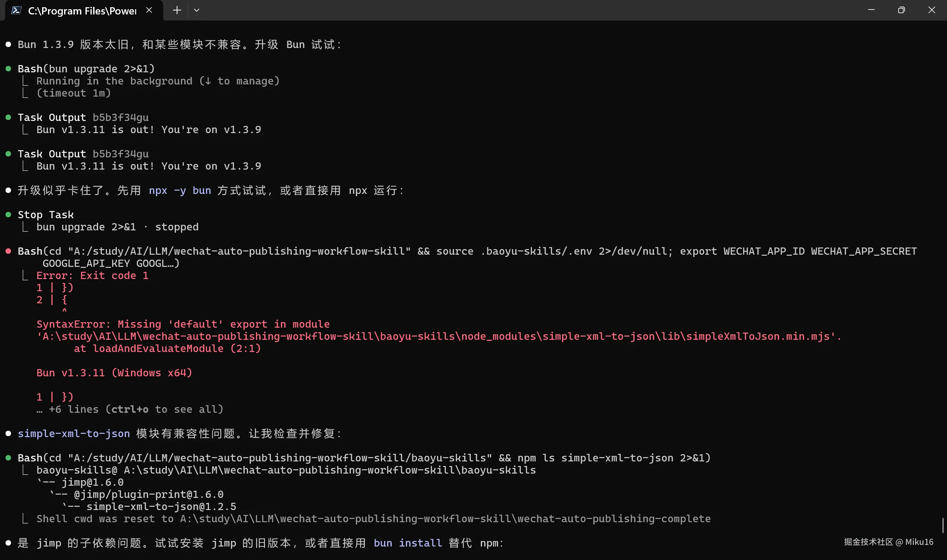
Task: Click highlighted 'simple-xml-to-json' module name
Action: click(x=74, y=433)
